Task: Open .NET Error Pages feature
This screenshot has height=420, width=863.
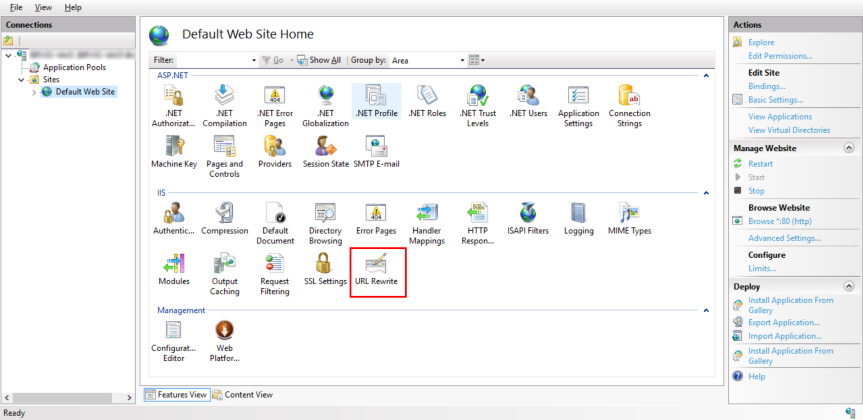Action: pos(275,106)
